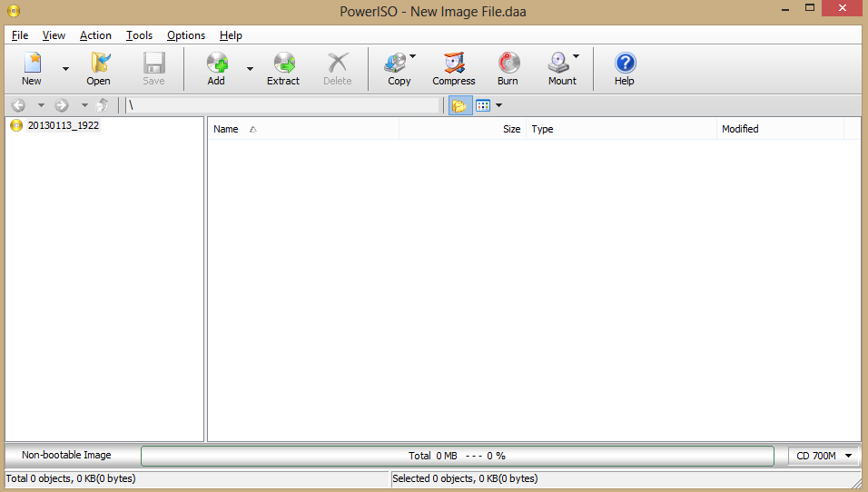The height and width of the screenshot is (492, 868).
Task: Open the View menu
Action: pos(54,35)
